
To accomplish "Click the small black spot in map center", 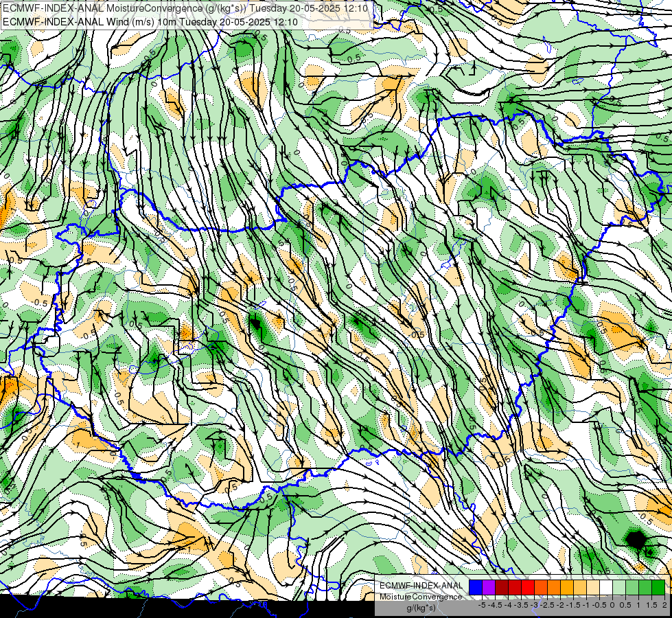I will coord(256,323).
